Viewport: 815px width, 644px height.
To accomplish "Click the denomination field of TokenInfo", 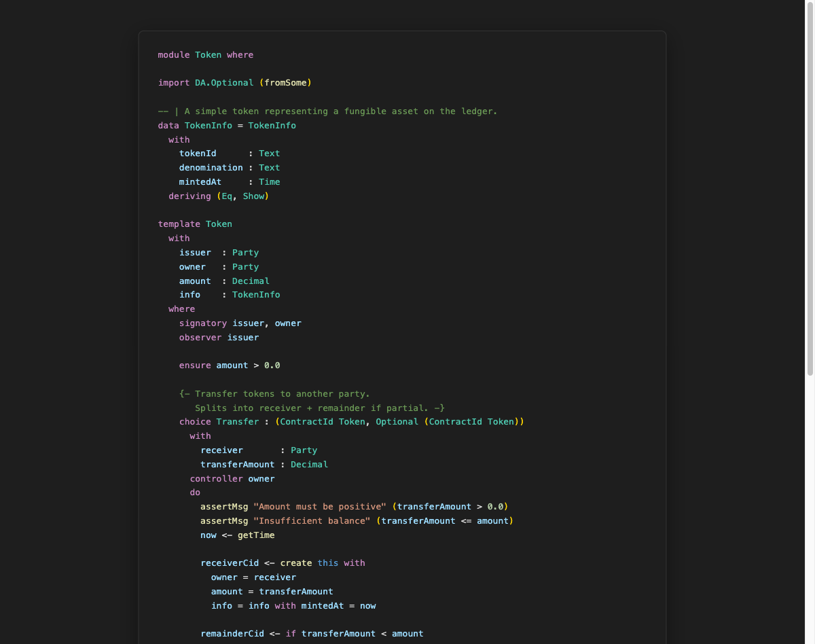I will point(211,167).
